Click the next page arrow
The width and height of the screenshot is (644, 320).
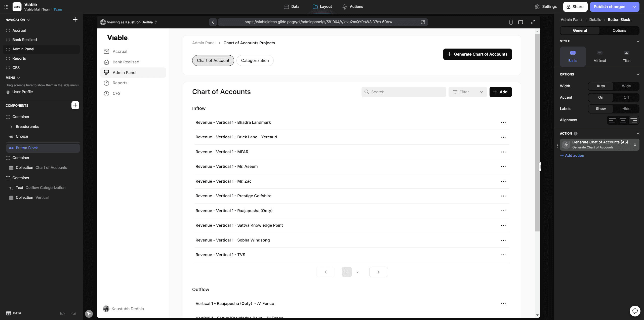[x=378, y=272]
